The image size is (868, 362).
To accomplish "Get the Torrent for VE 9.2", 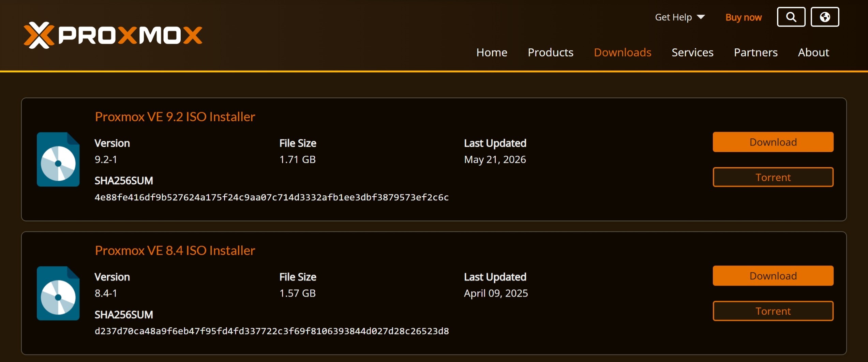I will point(773,177).
